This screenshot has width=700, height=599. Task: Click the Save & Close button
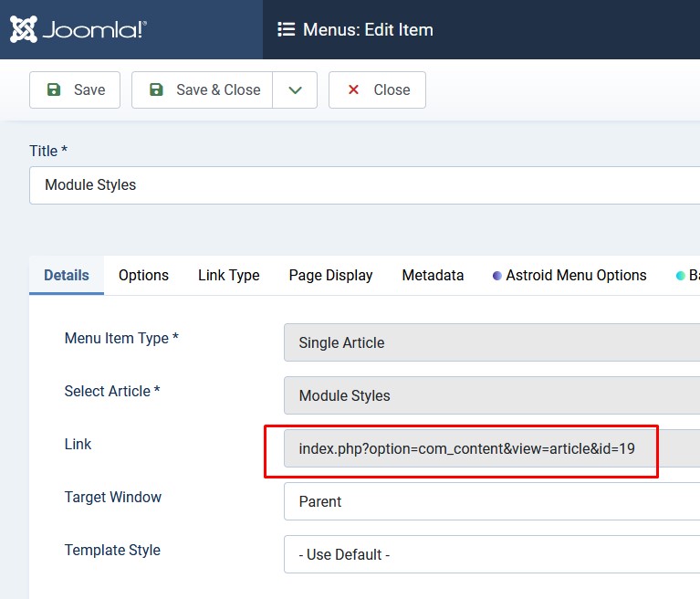(x=203, y=89)
